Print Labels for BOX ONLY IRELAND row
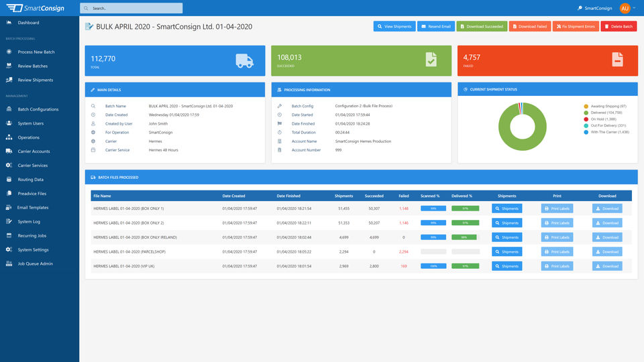The width and height of the screenshot is (644, 362). (557, 237)
